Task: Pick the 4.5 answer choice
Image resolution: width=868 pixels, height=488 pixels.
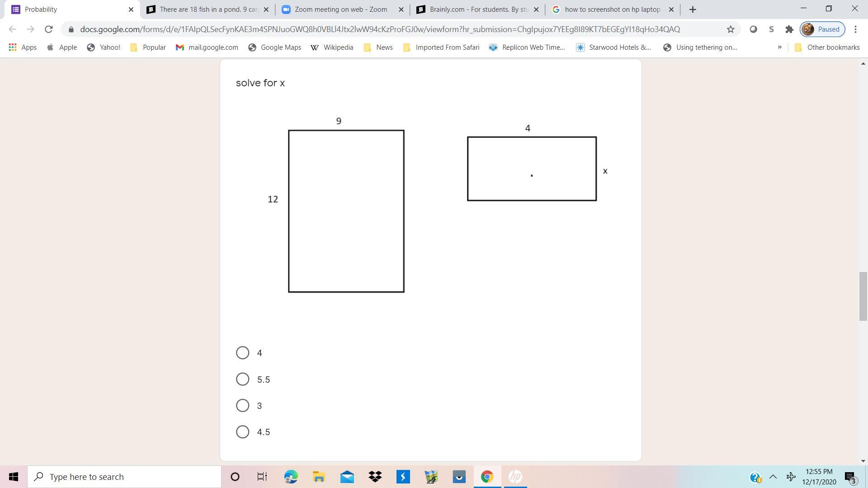Action: pos(243,432)
